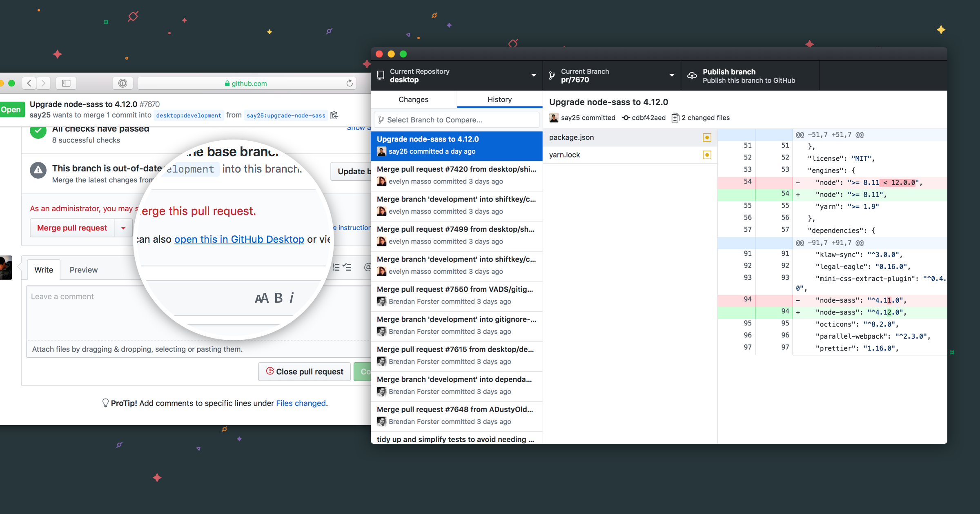Click the branch icon next to pr/7670
The image size is (980, 514).
coord(552,75)
